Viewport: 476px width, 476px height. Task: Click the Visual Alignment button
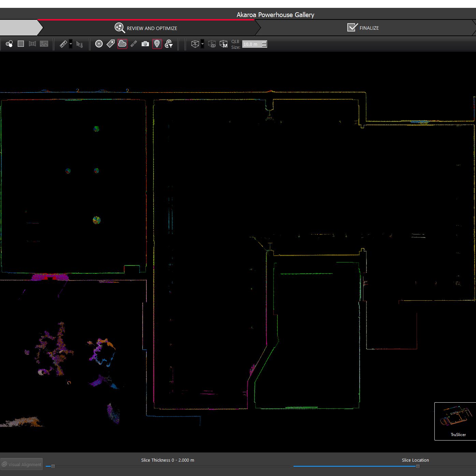point(21,464)
